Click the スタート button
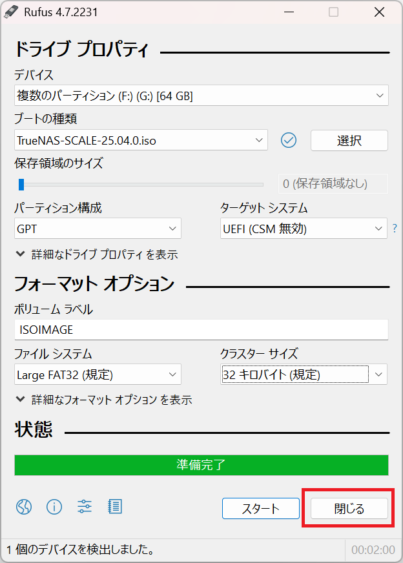 click(x=261, y=508)
